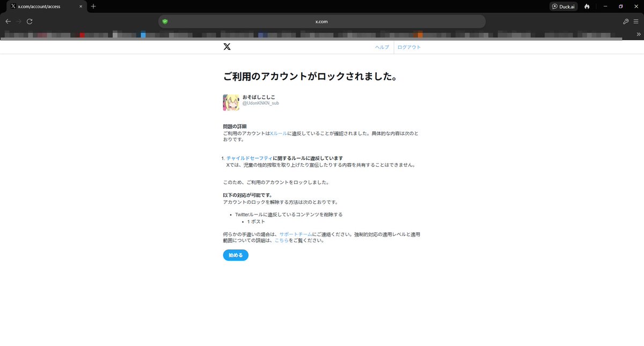
Task: Click the サポートチーム link
Action: click(296, 234)
